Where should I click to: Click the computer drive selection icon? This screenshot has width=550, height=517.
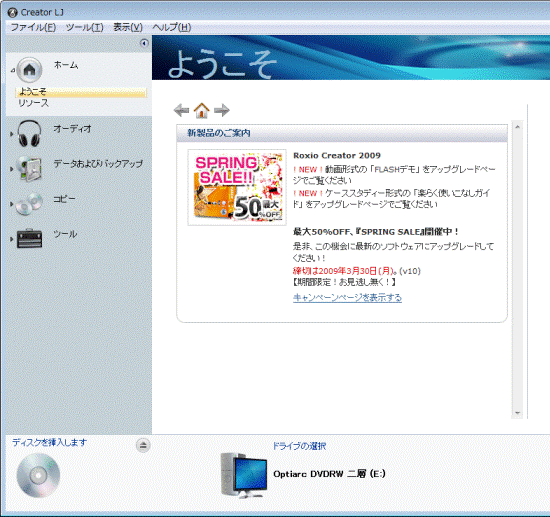point(243,475)
